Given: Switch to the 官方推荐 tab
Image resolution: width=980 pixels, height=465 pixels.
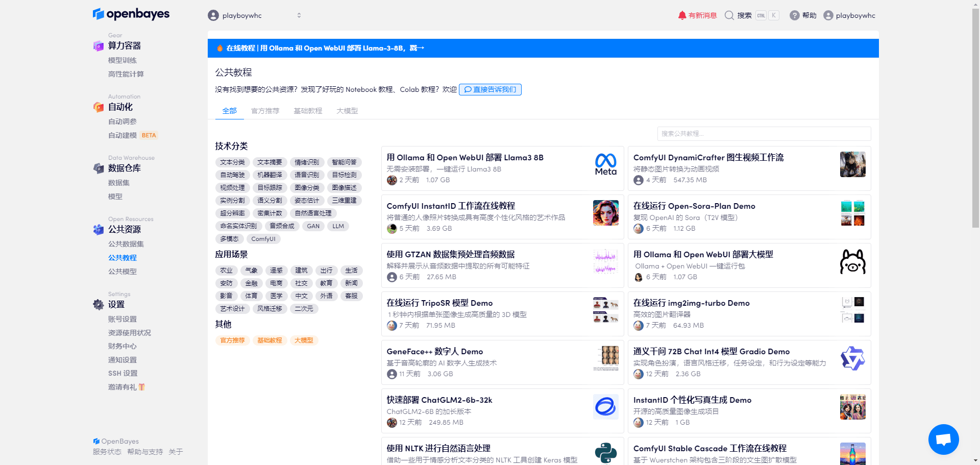Looking at the screenshot, I should tap(265, 111).
